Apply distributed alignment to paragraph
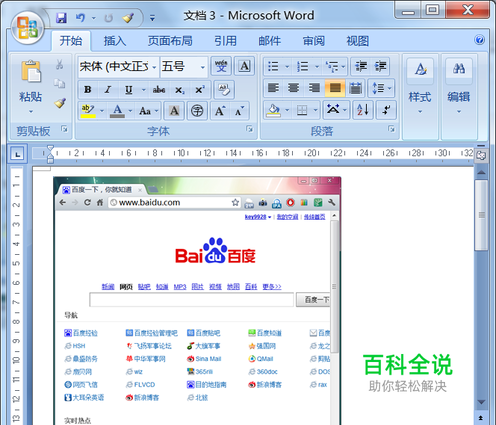 [356, 88]
